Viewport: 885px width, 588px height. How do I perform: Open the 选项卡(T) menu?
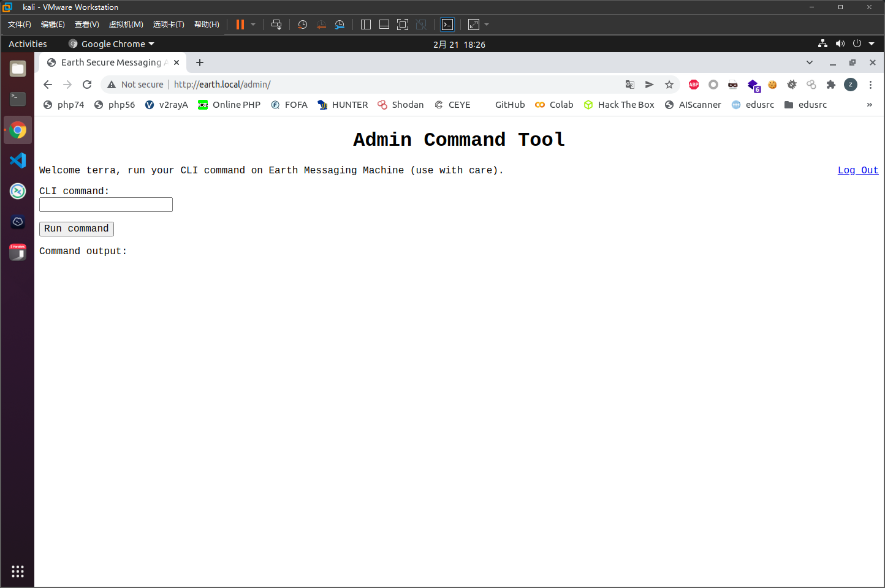tap(169, 24)
